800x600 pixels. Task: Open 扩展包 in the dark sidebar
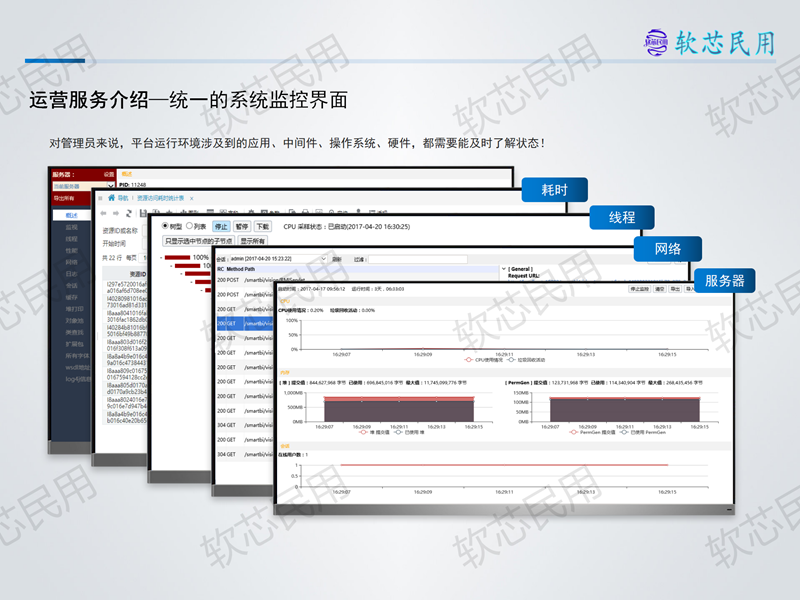(74, 344)
